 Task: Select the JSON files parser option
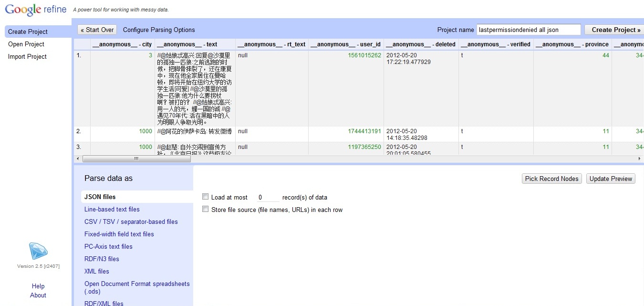point(137,197)
